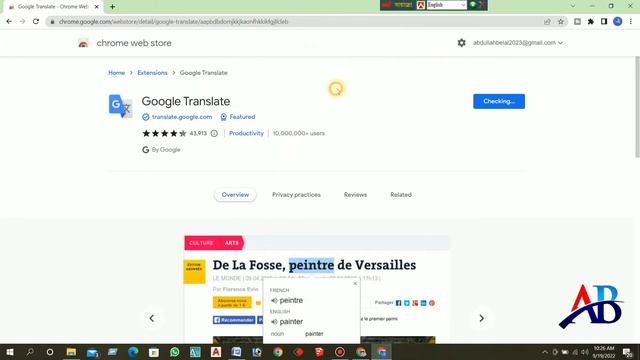Image resolution: width=640 pixels, height=360 pixels.
Task: Click the Featured badge
Action: coord(238,117)
